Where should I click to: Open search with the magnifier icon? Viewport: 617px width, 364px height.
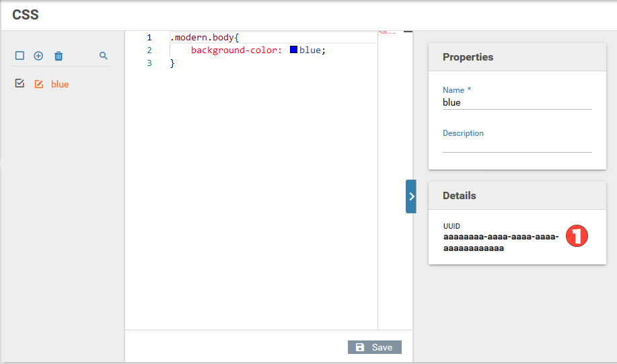104,56
